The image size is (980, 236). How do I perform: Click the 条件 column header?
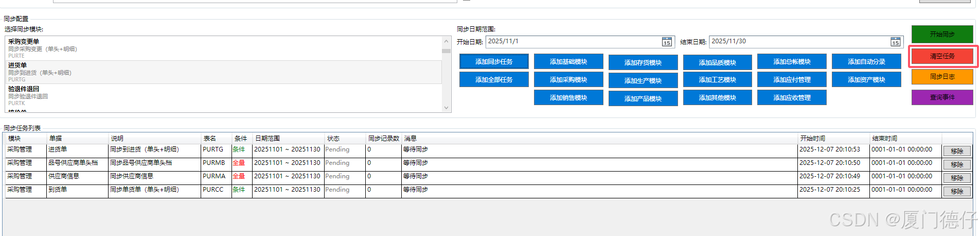[242, 139]
